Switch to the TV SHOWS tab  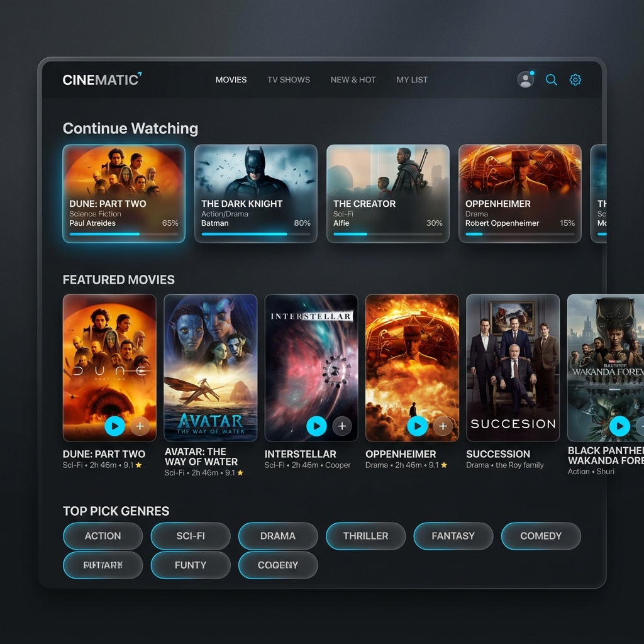coord(289,80)
